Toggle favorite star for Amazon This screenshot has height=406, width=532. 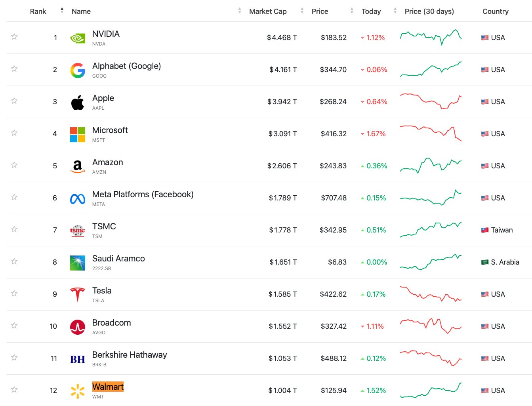[14, 165]
